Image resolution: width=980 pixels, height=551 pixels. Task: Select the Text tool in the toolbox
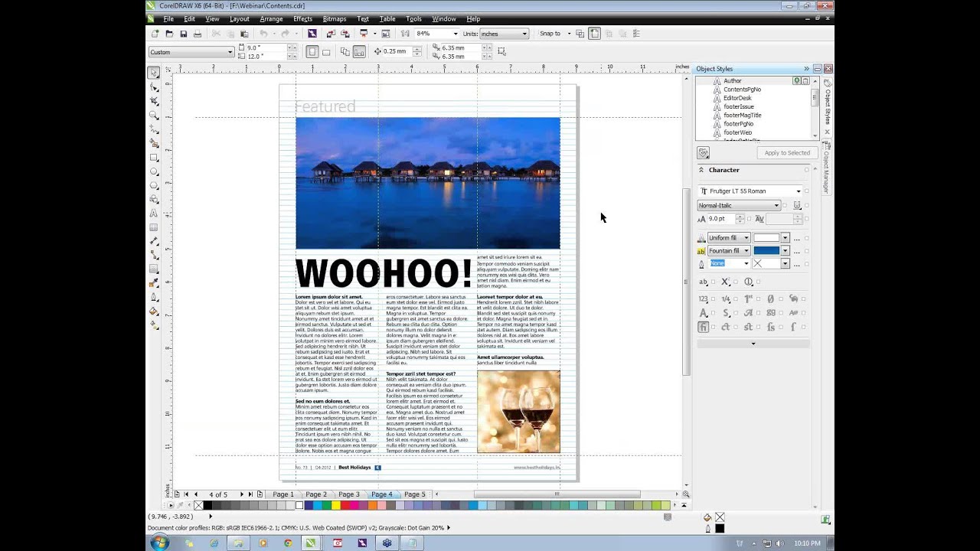pos(154,214)
